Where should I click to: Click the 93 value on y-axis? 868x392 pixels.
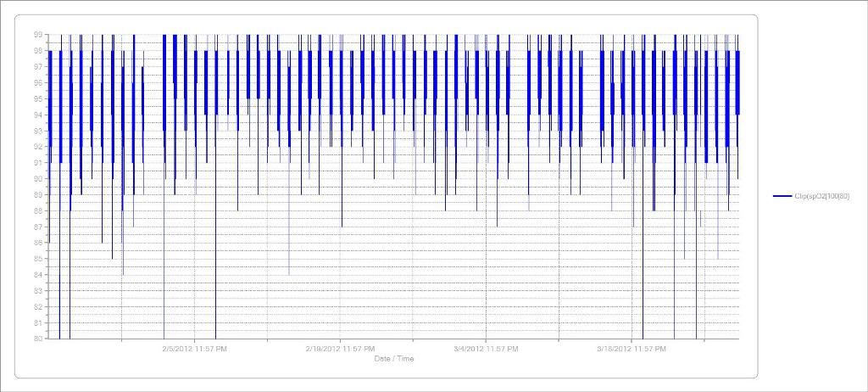pyautogui.click(x=38, y=131)
